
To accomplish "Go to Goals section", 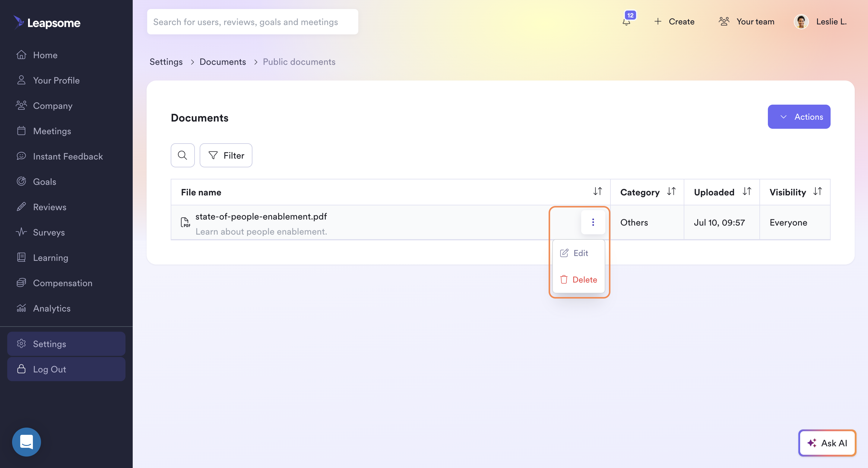I will [36, 181].
